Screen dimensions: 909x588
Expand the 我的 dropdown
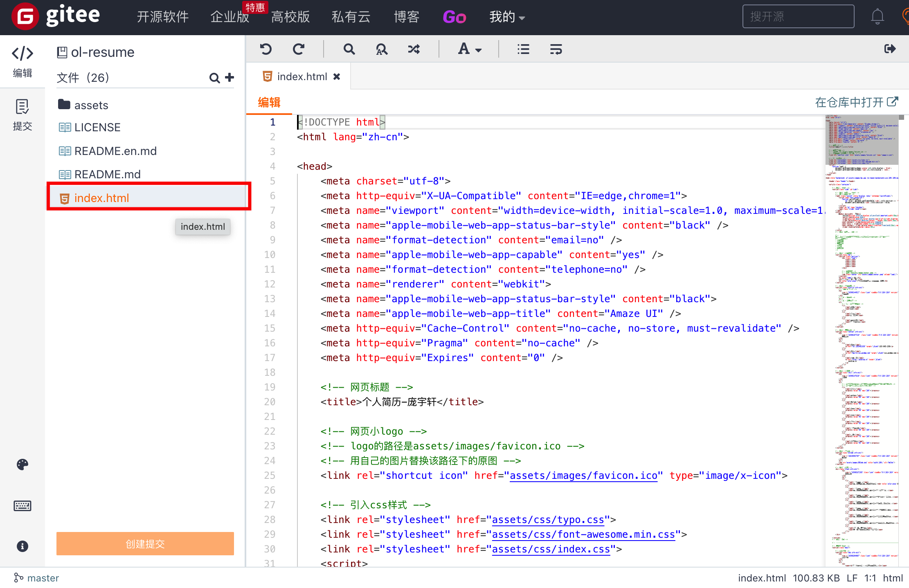pos(507,17)
